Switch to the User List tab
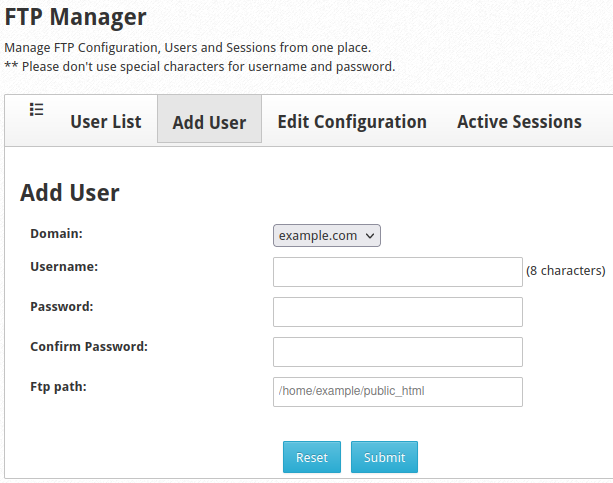The image size is (613, 483). pyautogui.click(x=105, y=122)
